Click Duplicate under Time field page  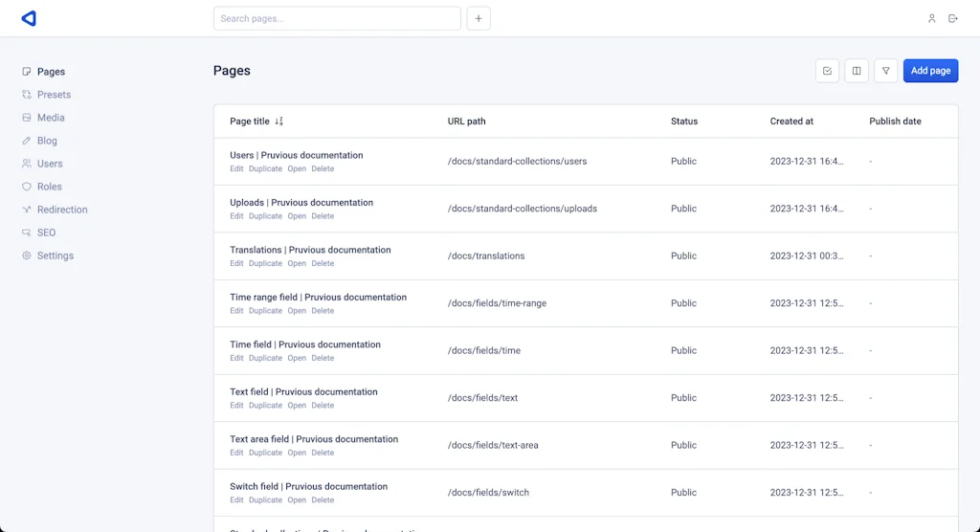click(265, 359)
